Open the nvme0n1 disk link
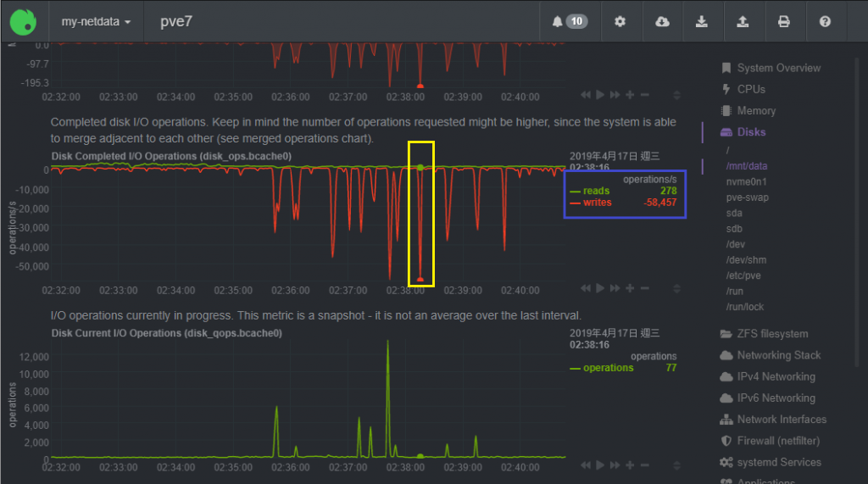This screenshot has height=484, width=868. click(746, 181)
